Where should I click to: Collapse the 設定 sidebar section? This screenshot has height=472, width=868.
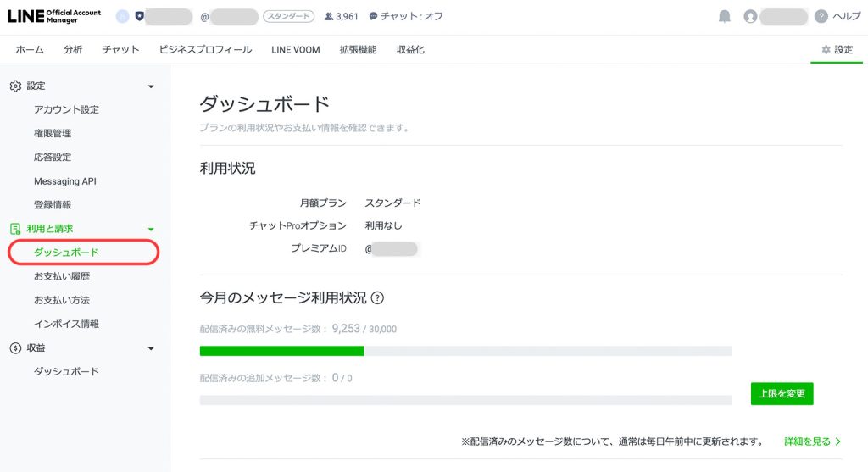[x=151, y=86]
